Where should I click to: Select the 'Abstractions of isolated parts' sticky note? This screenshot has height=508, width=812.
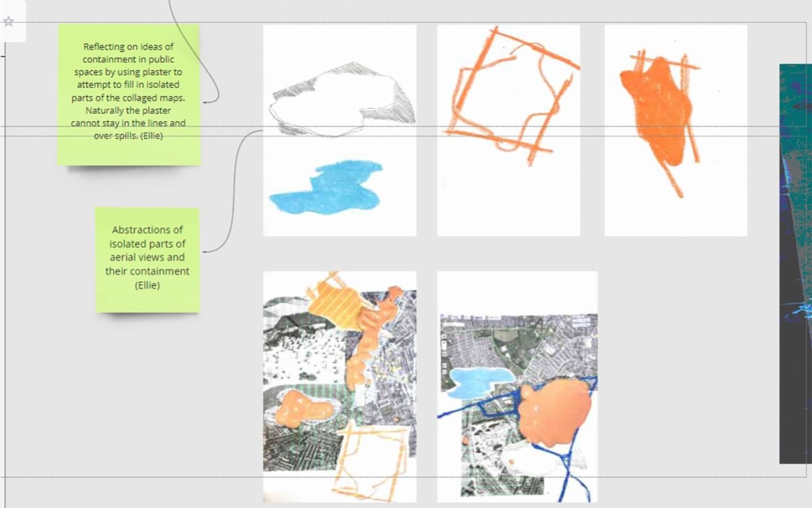coord(148,260)
